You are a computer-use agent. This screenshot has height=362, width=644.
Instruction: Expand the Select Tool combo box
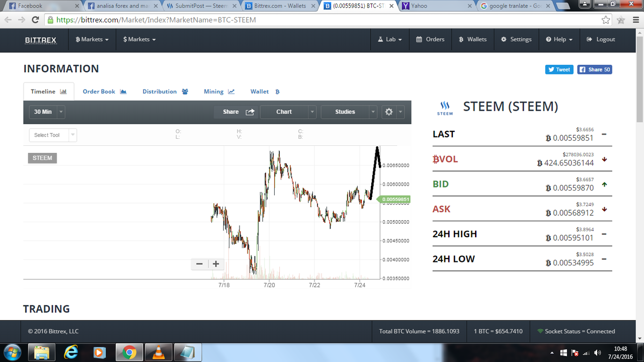point(53,135)
